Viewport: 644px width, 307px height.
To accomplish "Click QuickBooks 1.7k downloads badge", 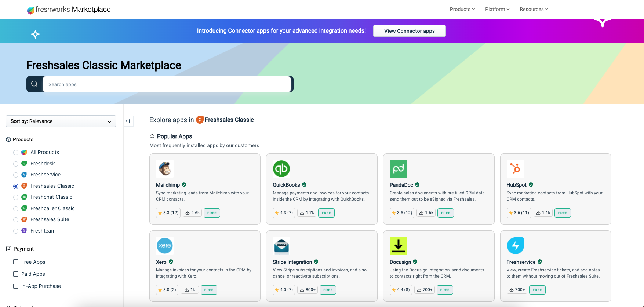I will pyautogui.click(x=307, y=213).
